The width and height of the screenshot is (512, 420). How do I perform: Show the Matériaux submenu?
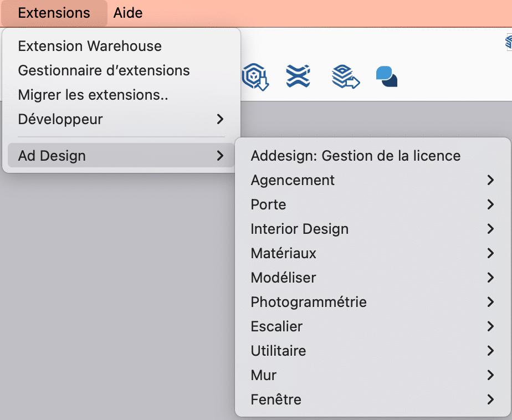pyautogui.click(x=284, y=253)
